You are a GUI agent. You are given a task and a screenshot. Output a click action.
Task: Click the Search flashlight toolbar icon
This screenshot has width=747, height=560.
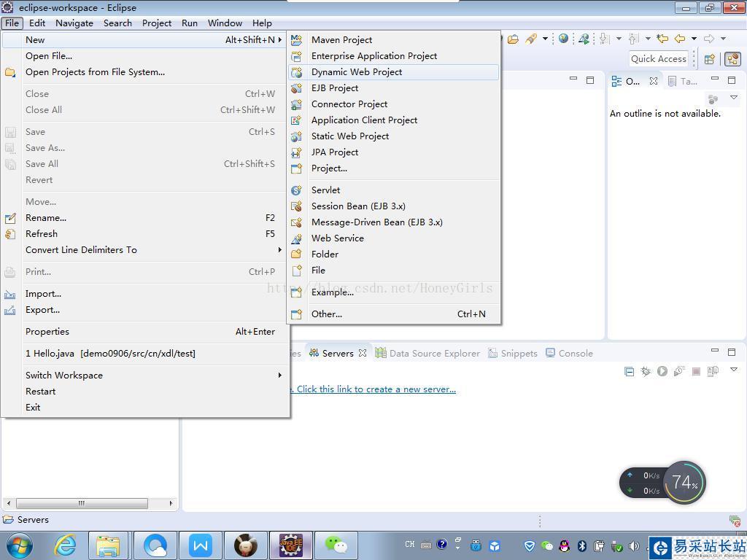[x=531, y=39]
